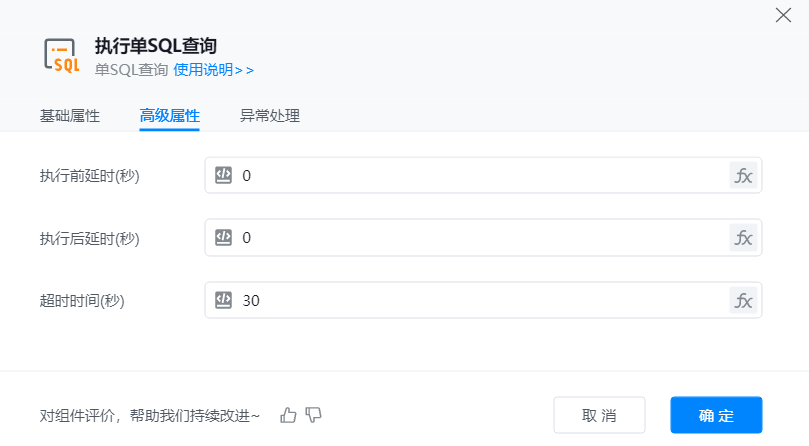Click the 超时时间(秒) input showing 30
This screenshot has width=809, height=446.
(480, 300)
